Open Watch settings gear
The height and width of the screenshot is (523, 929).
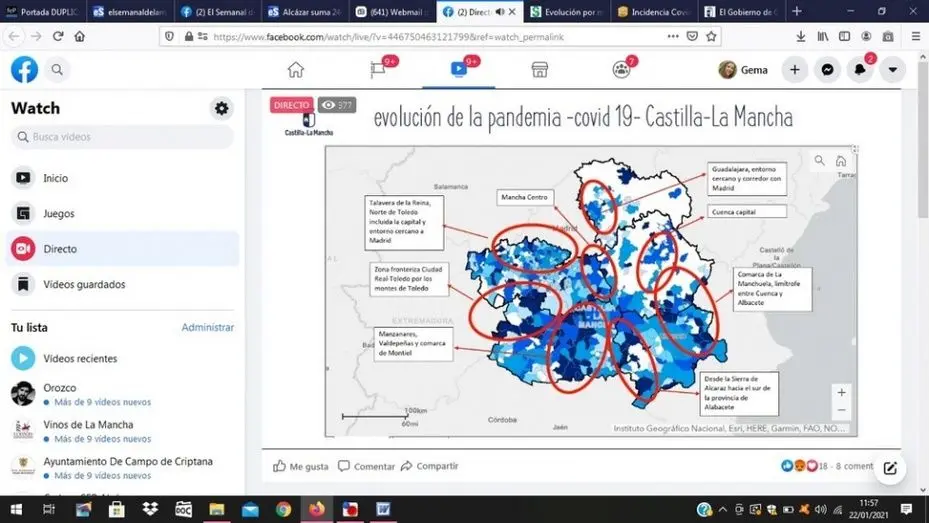point(221,108)
